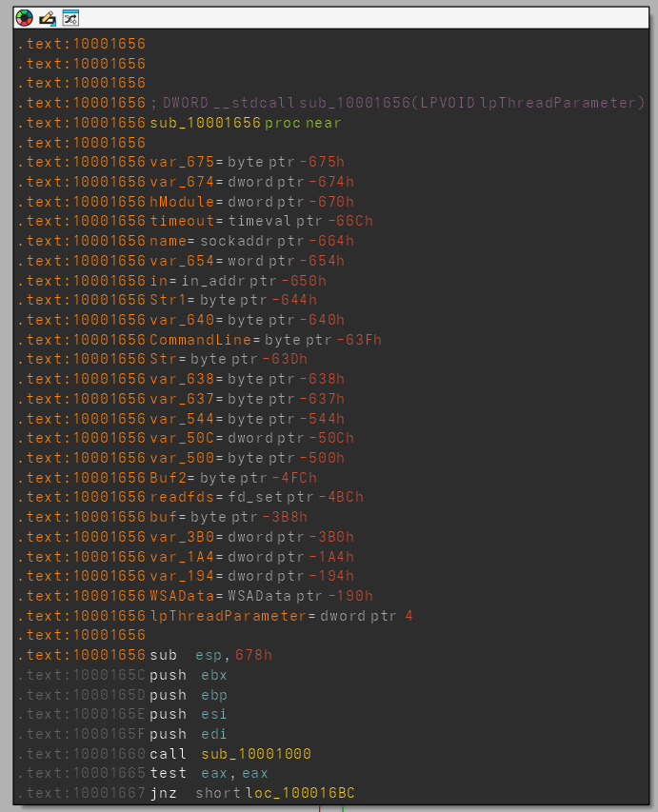
Task: Select the Buf2 variable name
Action: (x=168, y=478)
